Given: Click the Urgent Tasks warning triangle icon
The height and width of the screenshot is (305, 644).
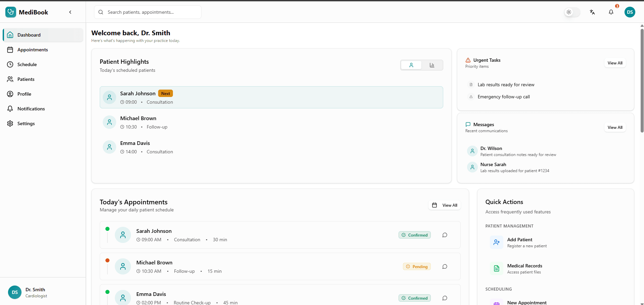Looking at the screenshot, I should pyautogui.click(x=468, y=60).
